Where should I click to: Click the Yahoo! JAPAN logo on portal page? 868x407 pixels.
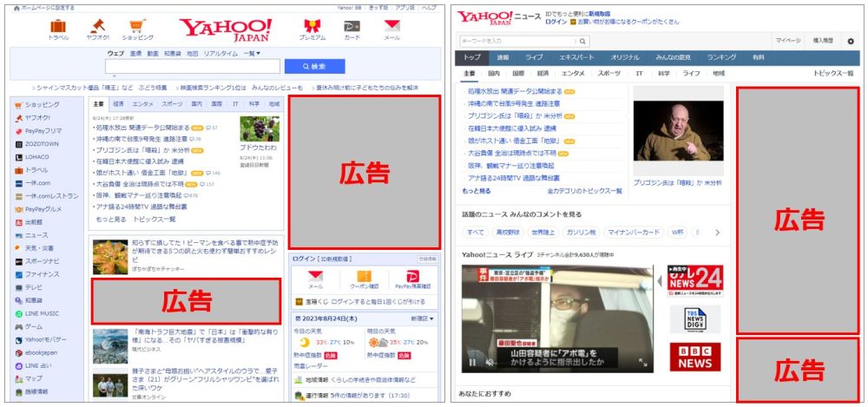pyautogui.click(x=226, y=30)
